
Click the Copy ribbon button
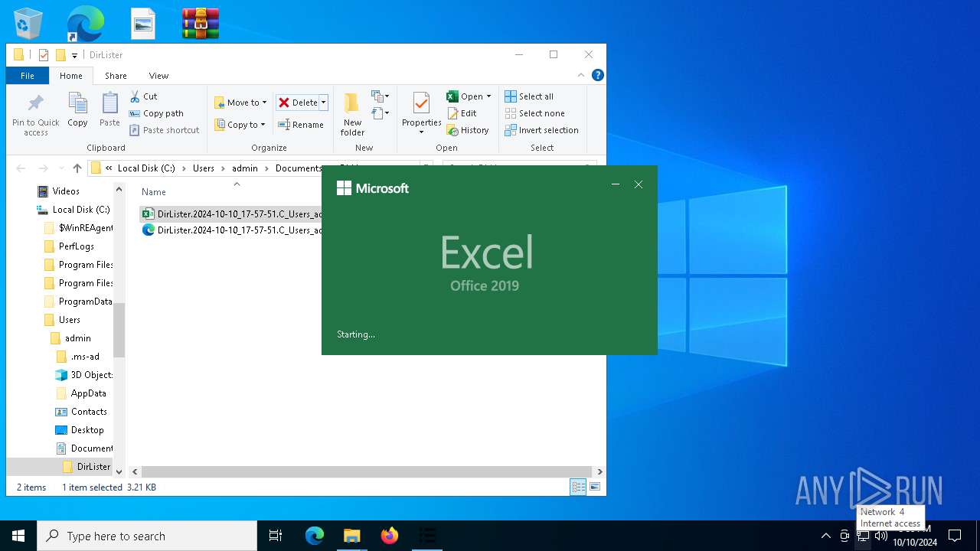pos(77,110)
